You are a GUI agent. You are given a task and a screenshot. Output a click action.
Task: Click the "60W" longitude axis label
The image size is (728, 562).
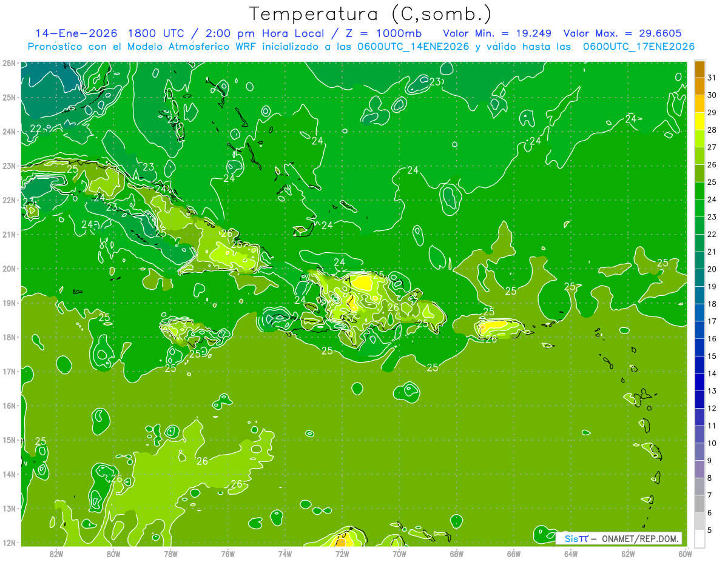(x=686, y=554)
